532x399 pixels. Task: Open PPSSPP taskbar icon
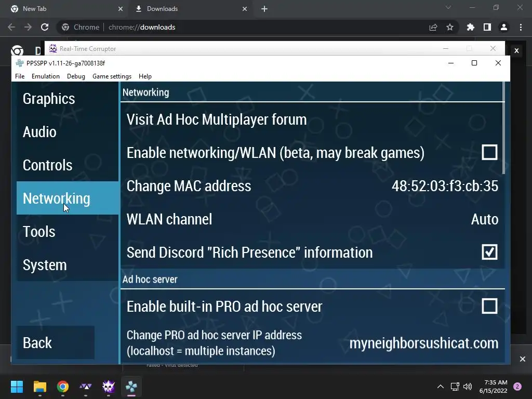coord(131,387)
